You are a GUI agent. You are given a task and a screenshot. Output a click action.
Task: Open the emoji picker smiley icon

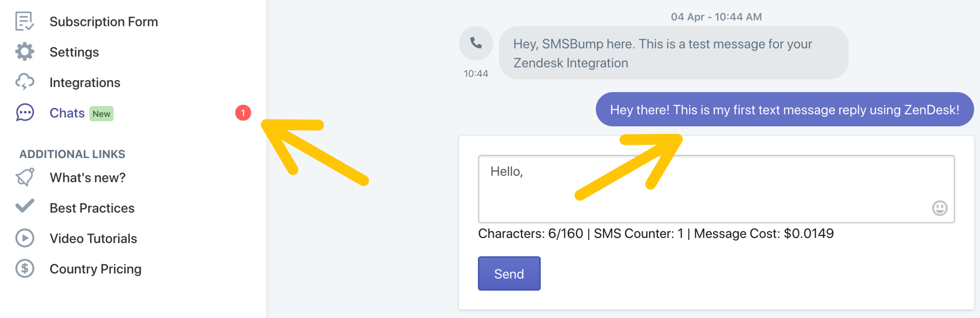(x=939, y=208)
